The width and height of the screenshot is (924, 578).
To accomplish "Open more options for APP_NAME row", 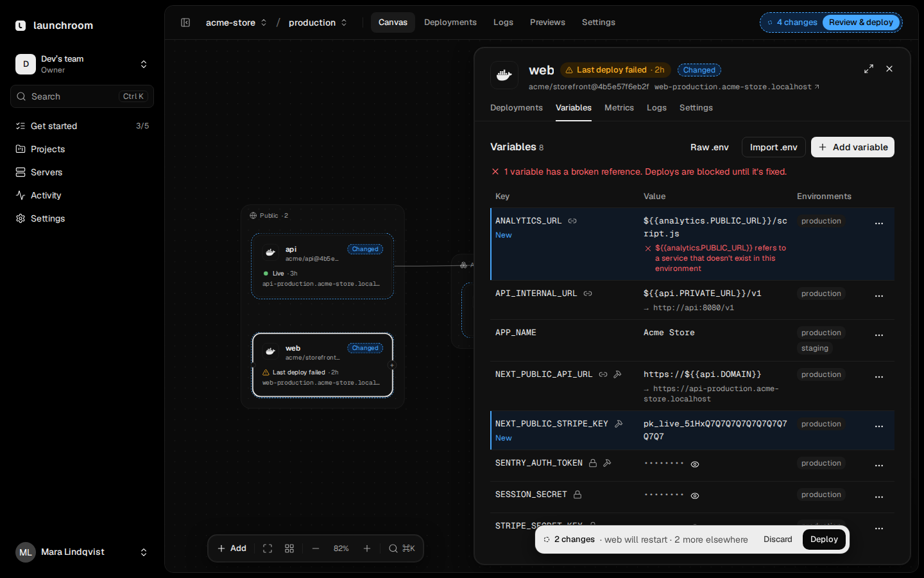I will point(879,335).
